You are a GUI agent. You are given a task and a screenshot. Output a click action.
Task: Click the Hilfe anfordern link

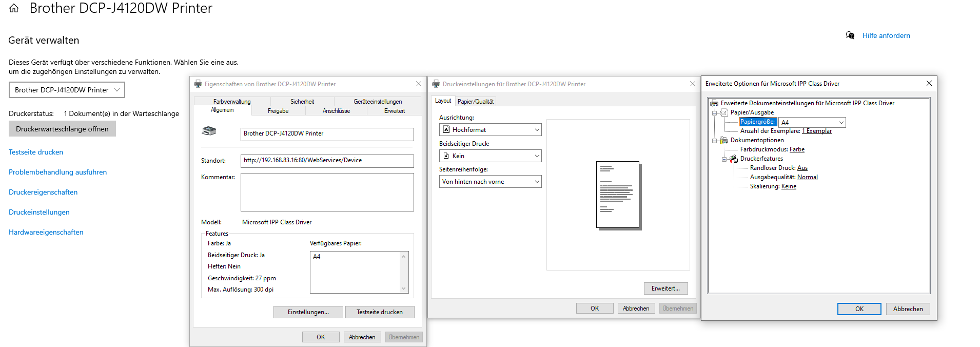pyautogui.click(x=886, y=35)
